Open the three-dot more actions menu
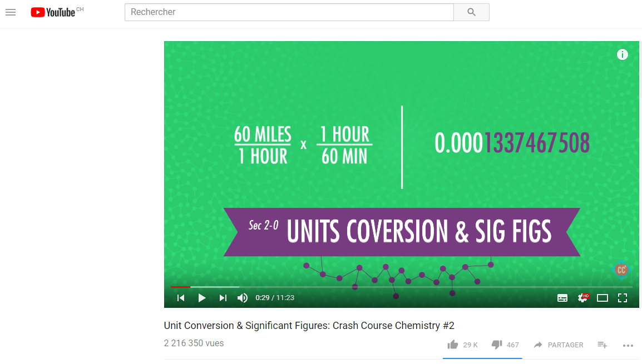The width and height of the screenshot is (642, 364). (628, 345)
